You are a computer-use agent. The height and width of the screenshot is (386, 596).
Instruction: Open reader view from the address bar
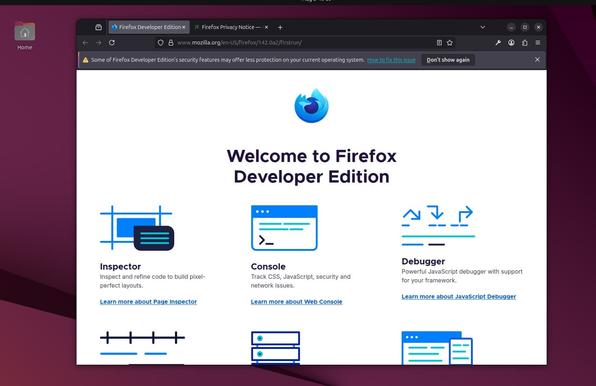(439, 43)
